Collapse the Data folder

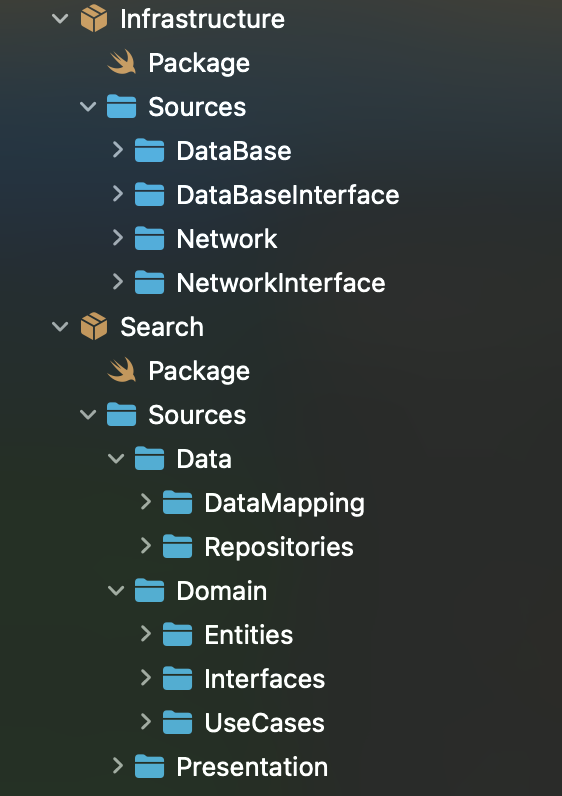coord(116,459)
